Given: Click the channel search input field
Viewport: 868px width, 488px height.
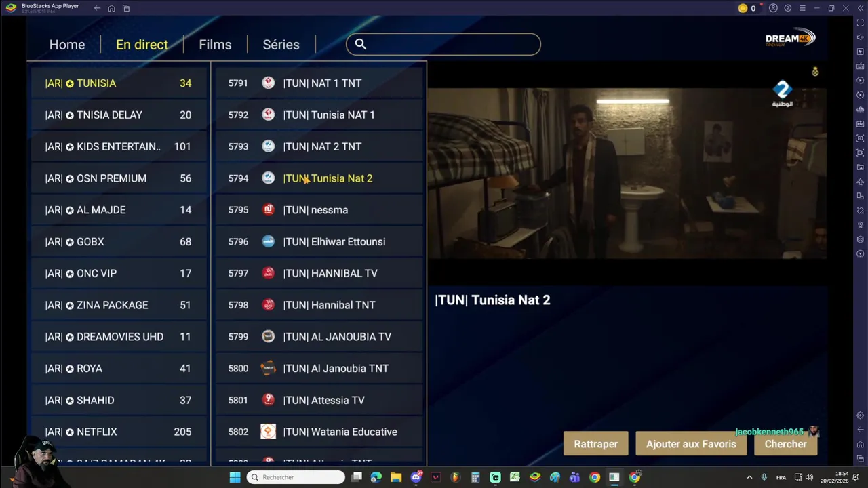Looking at the screenshot, I should [x=443, y=44].
